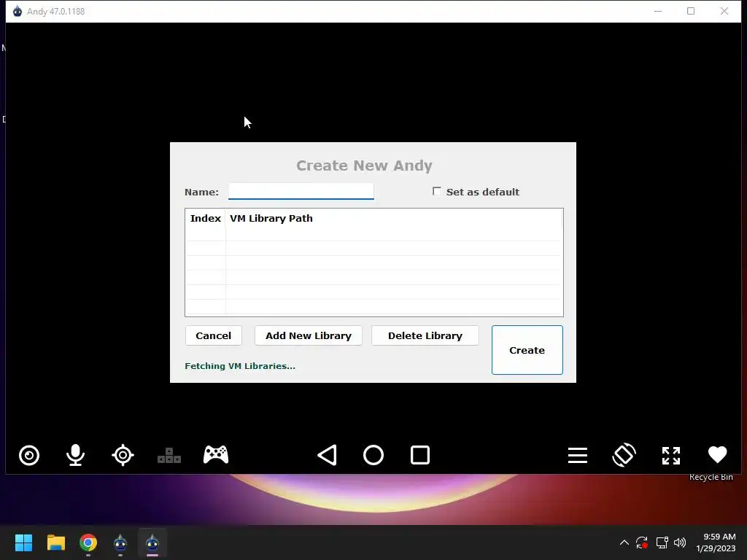Click the Fetching VM Libraries status text

coord(239,366)
